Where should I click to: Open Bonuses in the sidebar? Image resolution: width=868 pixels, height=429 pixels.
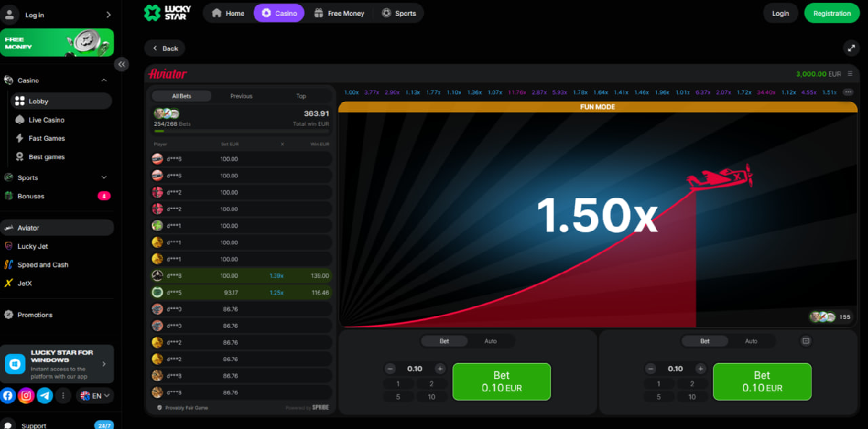(x=57, y=196)
